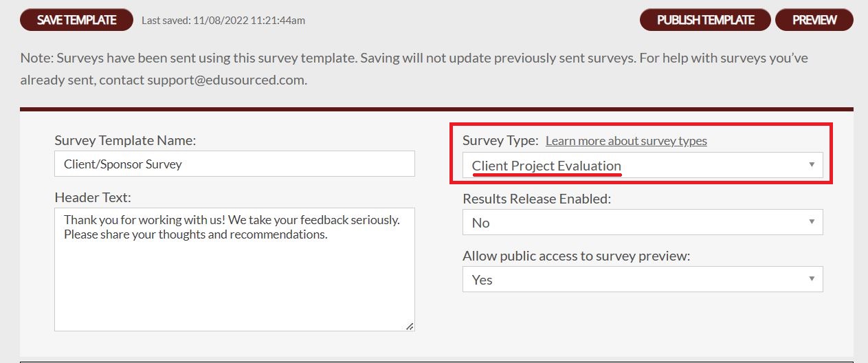Viewport: 868px width, 363px height.
Task: Click inside the Header Text textarea
Action: click(x=234, y=269)
